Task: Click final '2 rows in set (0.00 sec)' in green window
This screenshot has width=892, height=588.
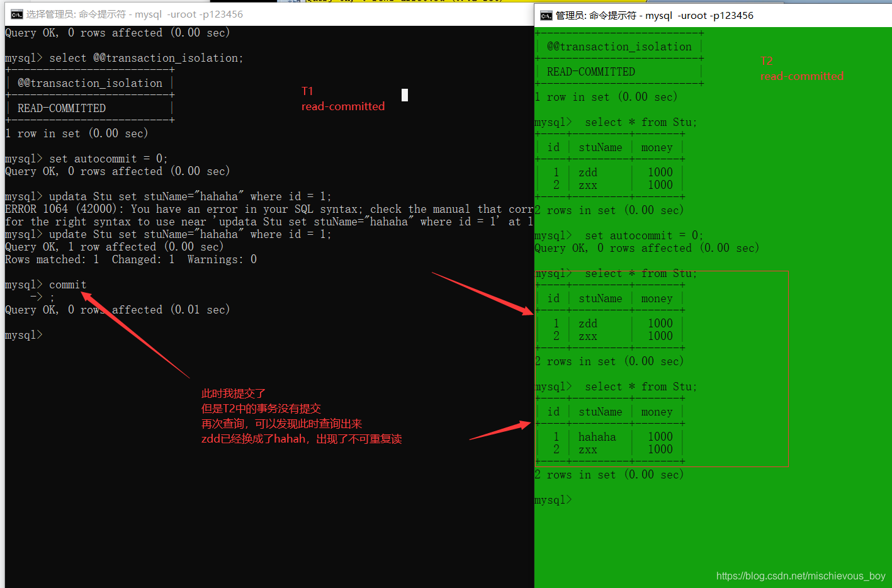Action: coord(609,475)
